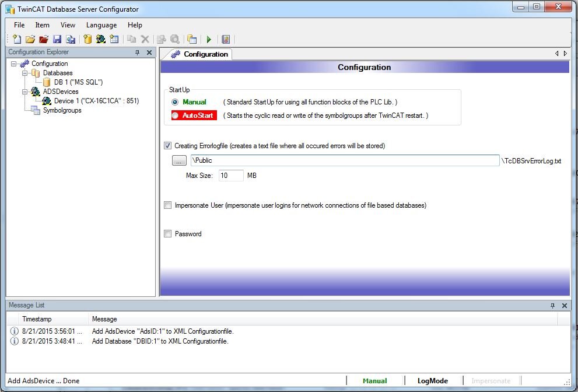The image size is (578, 392).
Task: Close the Configuration Explorer panel
Action: [x=149, y=52]
